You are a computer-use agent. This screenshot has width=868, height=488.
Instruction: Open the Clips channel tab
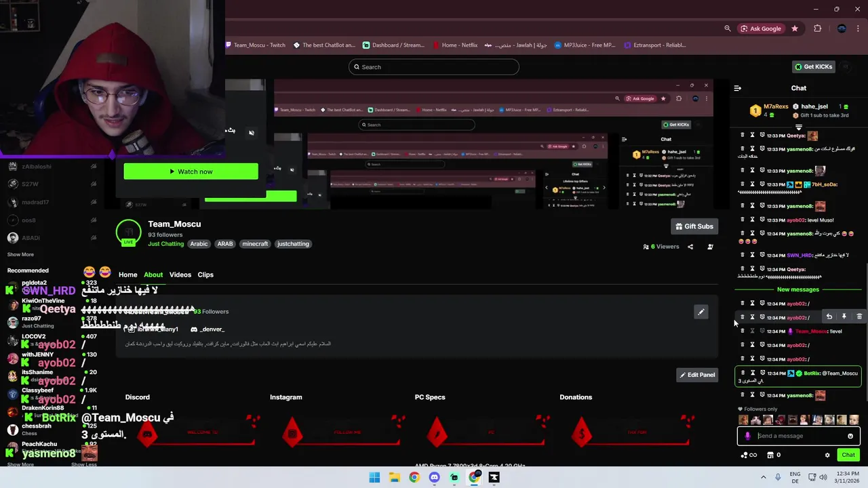pos(205,274)
